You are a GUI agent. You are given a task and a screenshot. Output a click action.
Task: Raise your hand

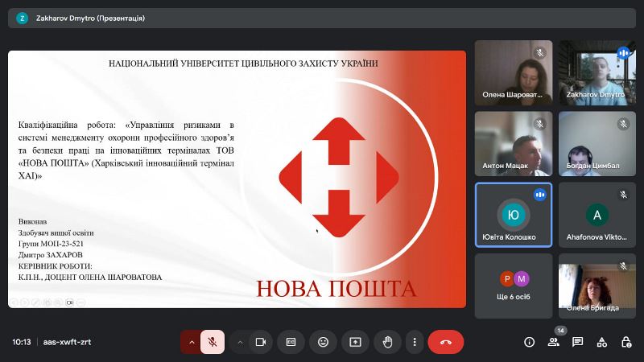pyautogui.click(x=387, y=342)
